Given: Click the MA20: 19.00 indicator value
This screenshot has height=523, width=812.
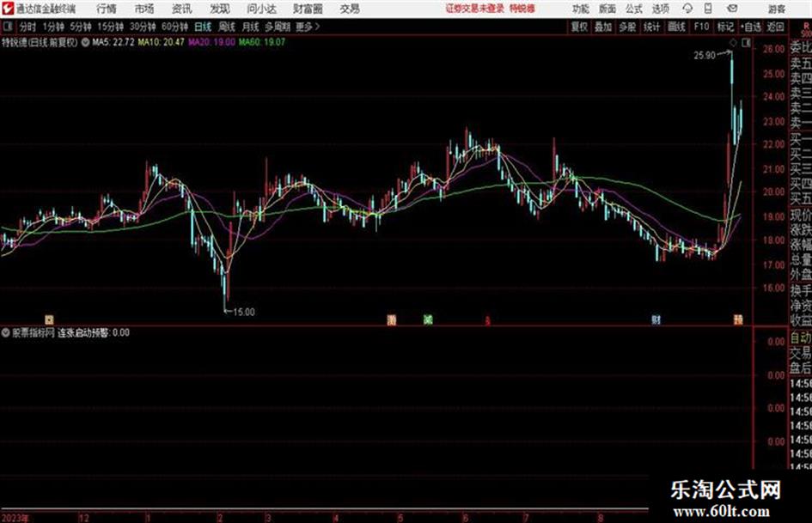Looking at the screenshot, I should click(211, 42).
